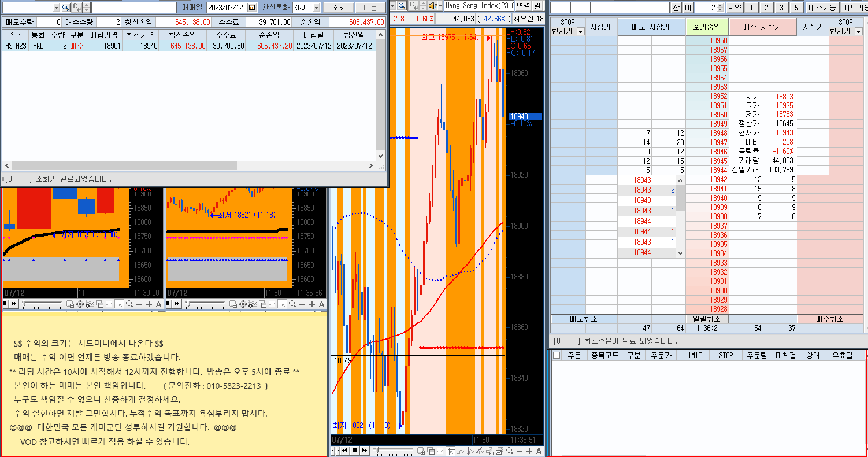The width and height of the screenshot is (868, 457).
Task: Click the 매도취소 cancel-sell button
Action: click(584, 319)
